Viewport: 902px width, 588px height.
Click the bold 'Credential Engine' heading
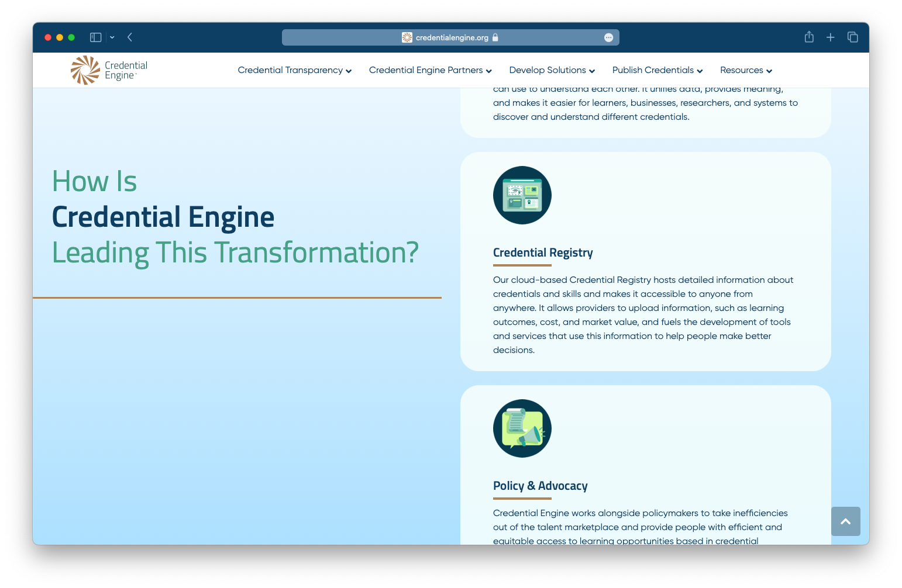pyautogui.click(x=163, y=217)
